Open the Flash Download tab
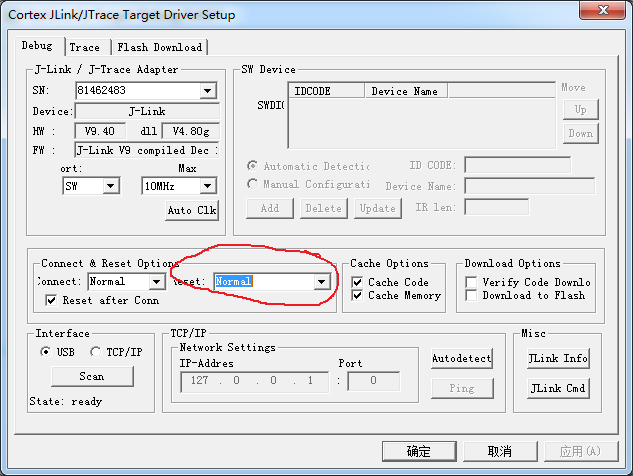The image size is (633, 476). click(160, 47)
